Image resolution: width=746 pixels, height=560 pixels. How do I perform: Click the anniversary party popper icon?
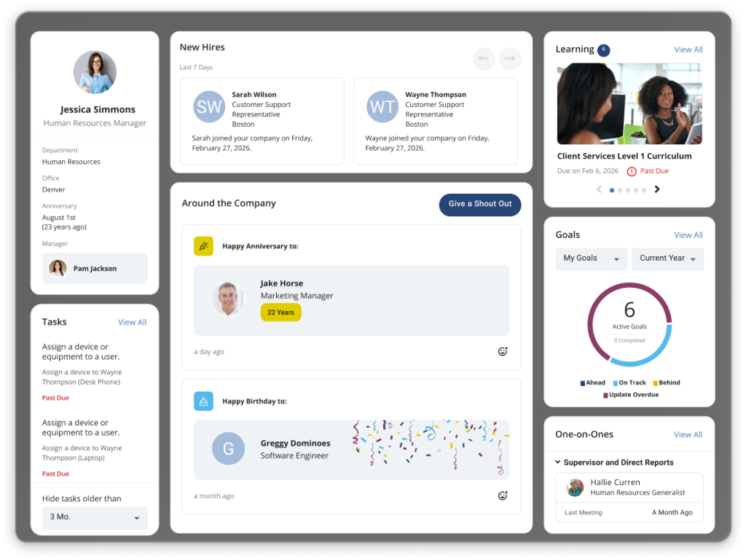tap(204, 246)
